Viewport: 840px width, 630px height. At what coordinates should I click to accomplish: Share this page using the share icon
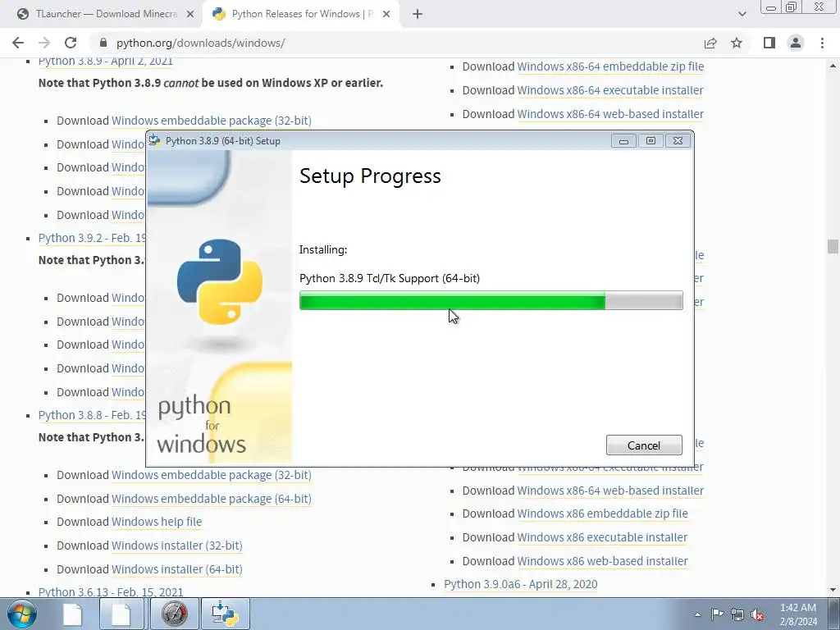pyautogui.click(x=710, y=43)
